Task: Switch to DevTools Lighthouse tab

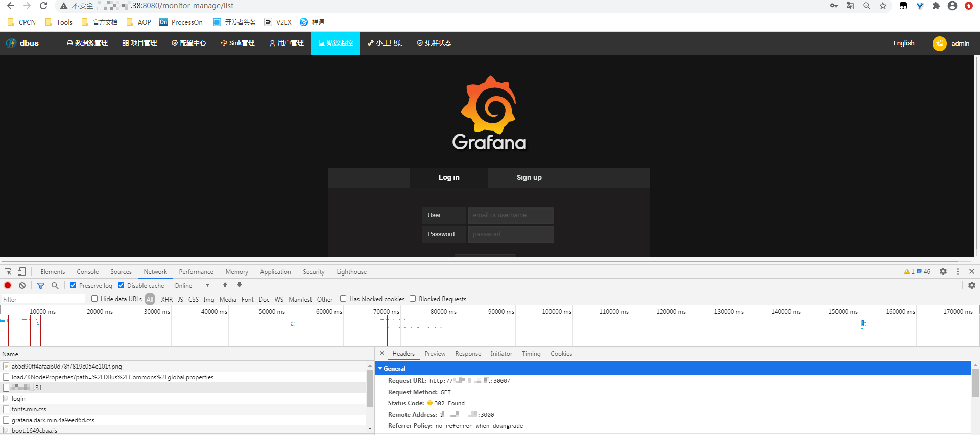Action: [x=351, y=272]
